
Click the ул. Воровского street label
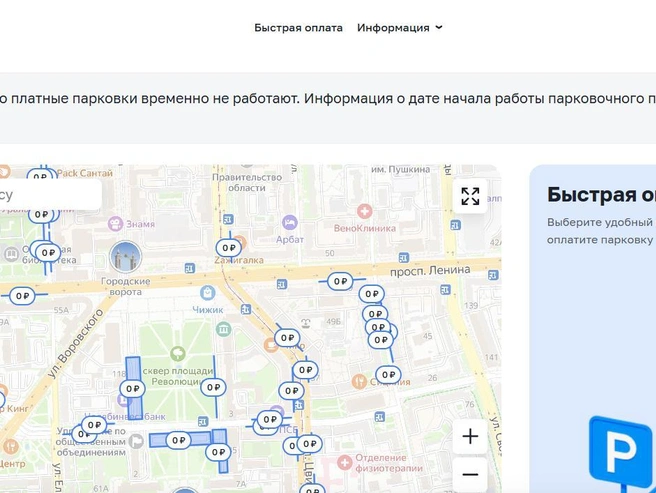pos(75,344)
